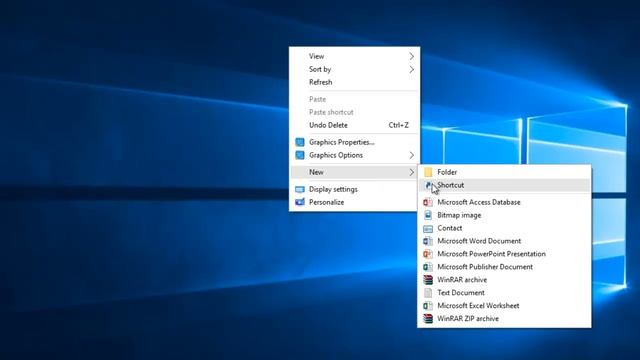Choose Personalize from the context menu

coord(354,202)
